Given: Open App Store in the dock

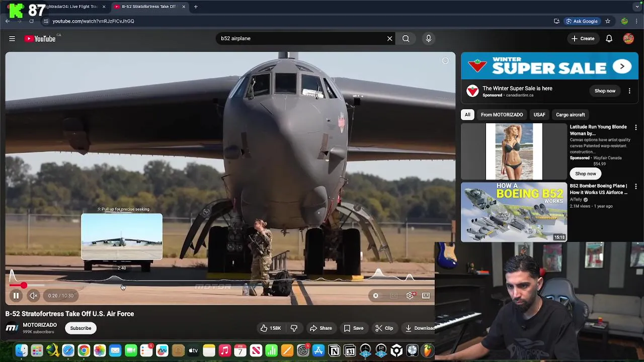Looking at the screenshot, I should tap(318, 350).
